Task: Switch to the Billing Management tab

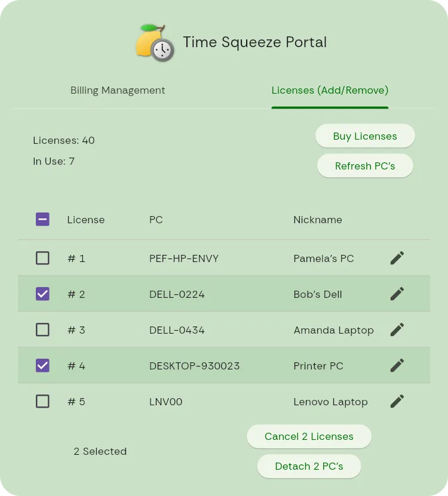Action: (x=118, y=91)
